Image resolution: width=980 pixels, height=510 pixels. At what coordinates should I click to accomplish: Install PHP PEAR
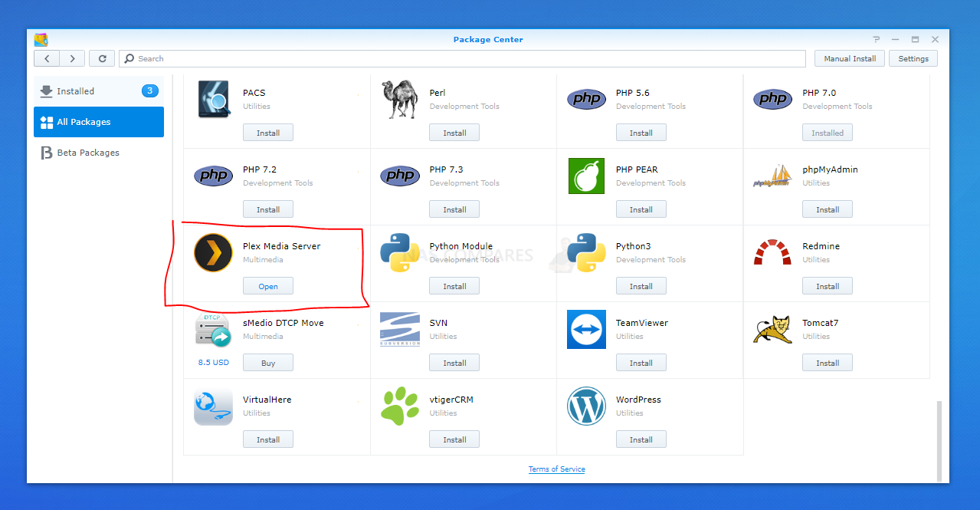(641, 209)
